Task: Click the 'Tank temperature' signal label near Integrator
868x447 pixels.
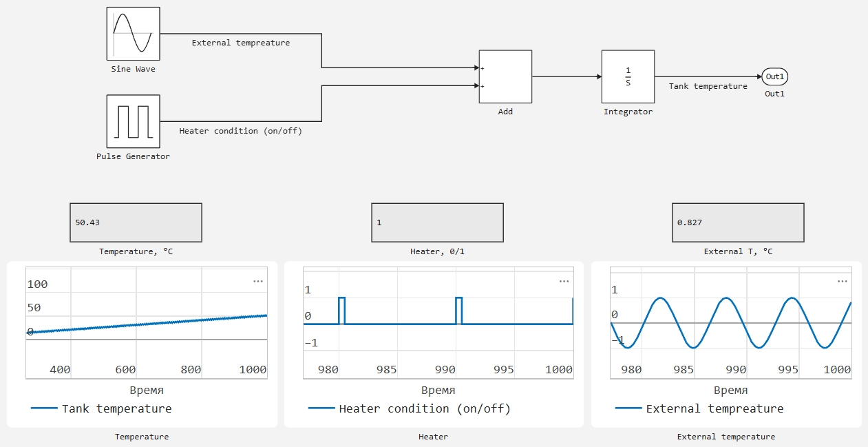Action: (708, 86)
